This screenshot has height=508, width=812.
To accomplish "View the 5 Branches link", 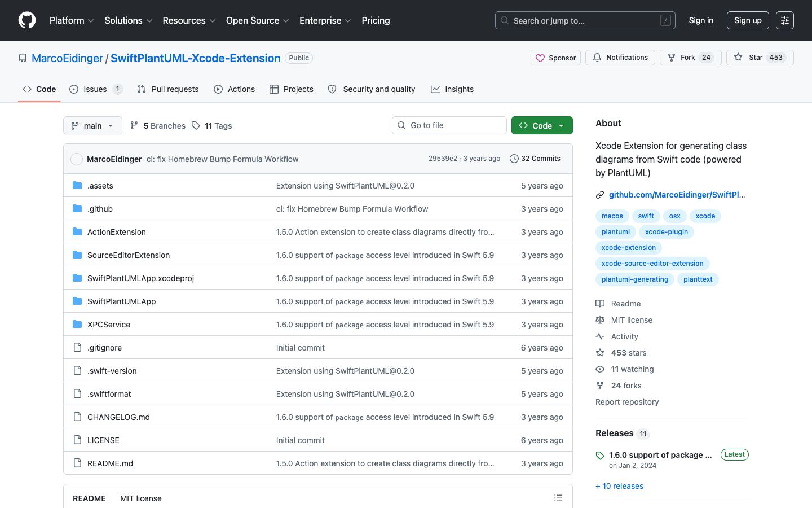I will pyautogui.click(x=158, y=125).
